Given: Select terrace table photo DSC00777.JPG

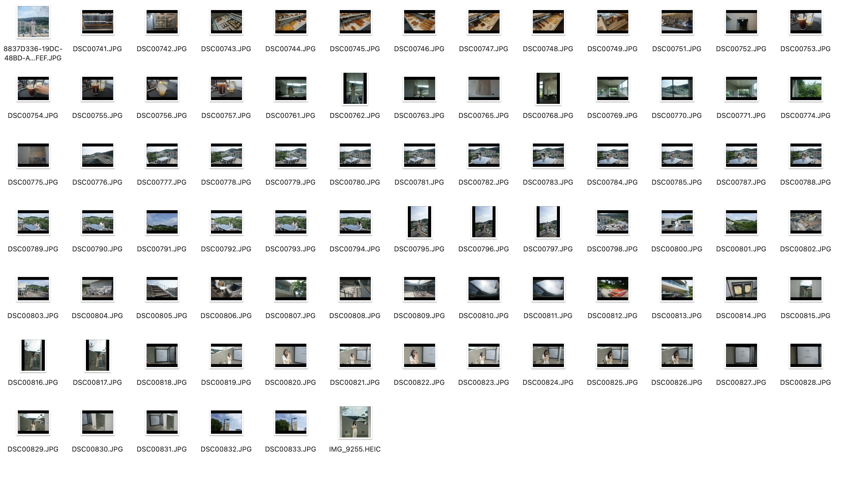Looking at the screenshot, I should point(162,155).
